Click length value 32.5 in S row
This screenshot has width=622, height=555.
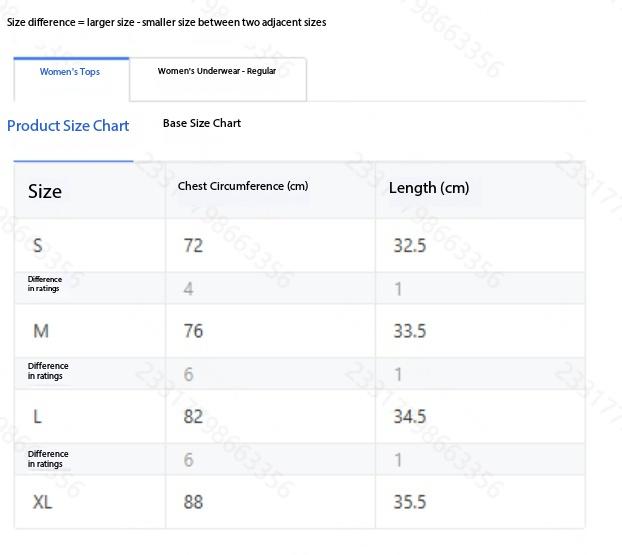(410, 246)
